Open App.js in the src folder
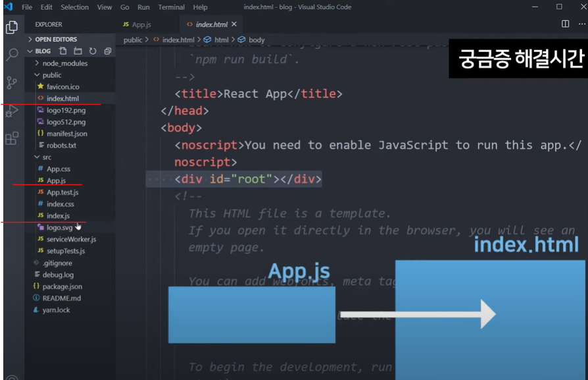The height and width of the screenshot is (380, 588). pos(70,180)
